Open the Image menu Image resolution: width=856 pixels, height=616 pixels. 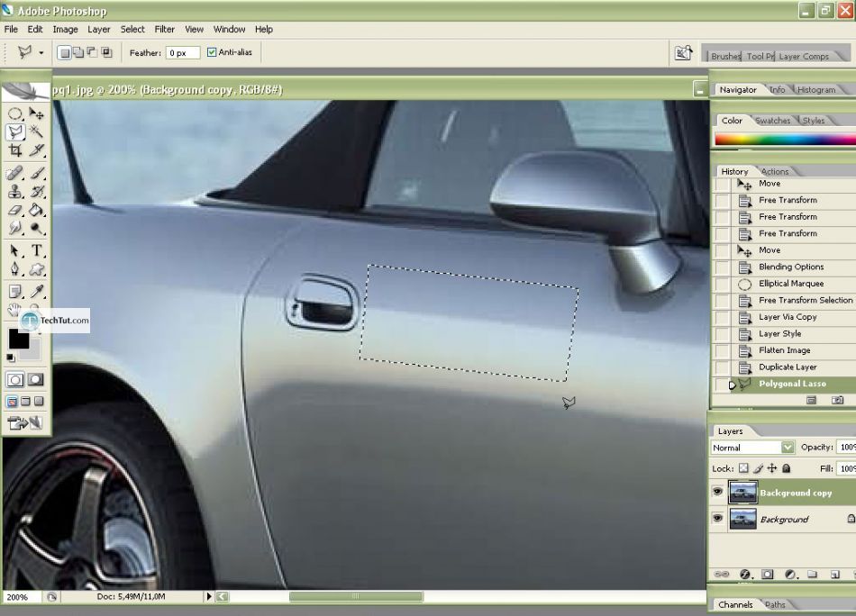pos(65,30)
